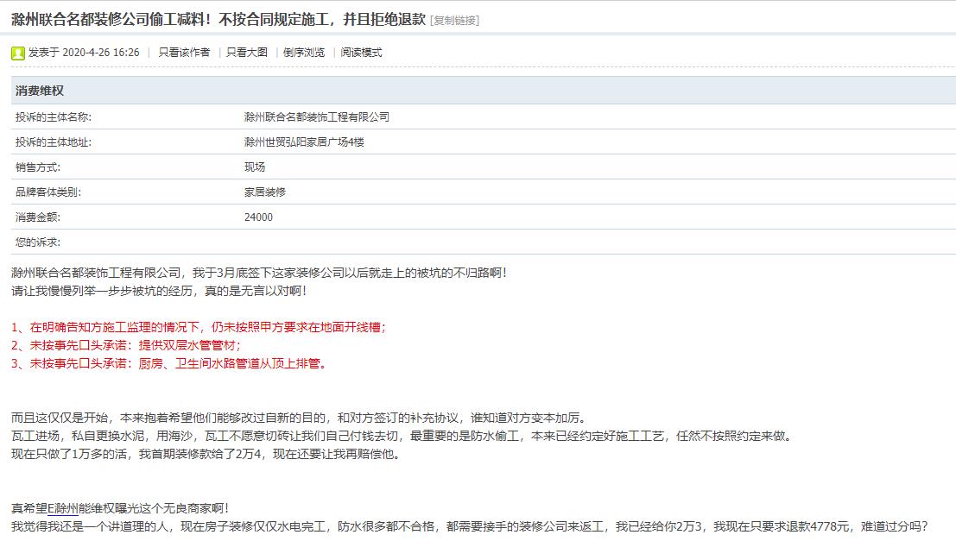956x560 pixels.
Task: Click the post date 发表于 2020-4-26 16:26
Action: [84, 53]
